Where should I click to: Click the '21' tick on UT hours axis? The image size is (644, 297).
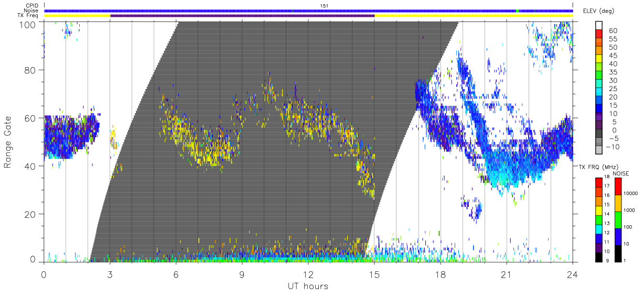pos(506,273)
